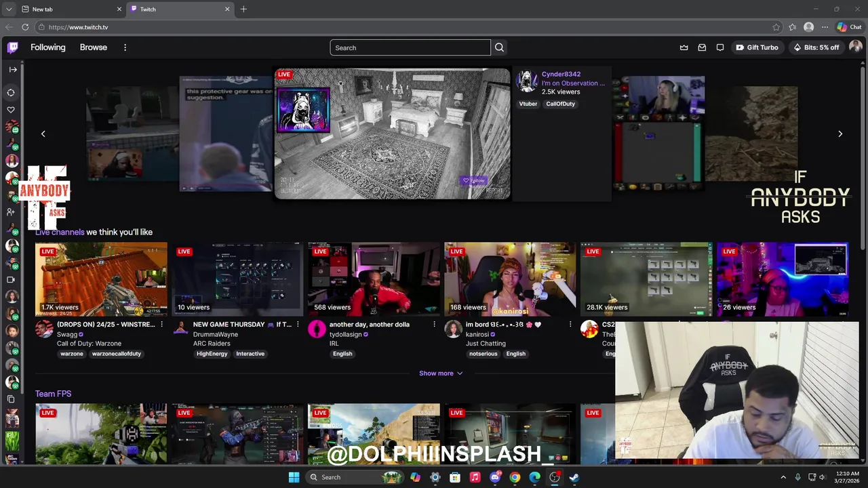This screenshot has width=868, height=488.
Task: Click the Team FPS heading link
Action: [54, 394]
